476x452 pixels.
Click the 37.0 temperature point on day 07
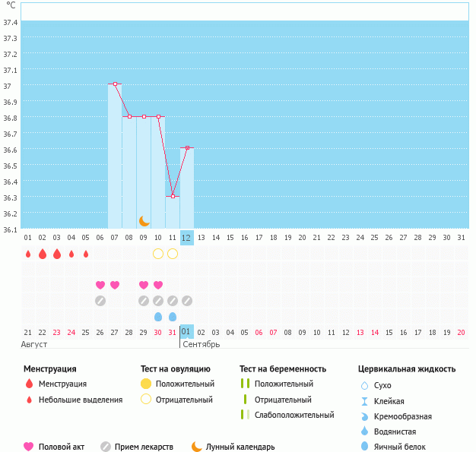(115, 84)
